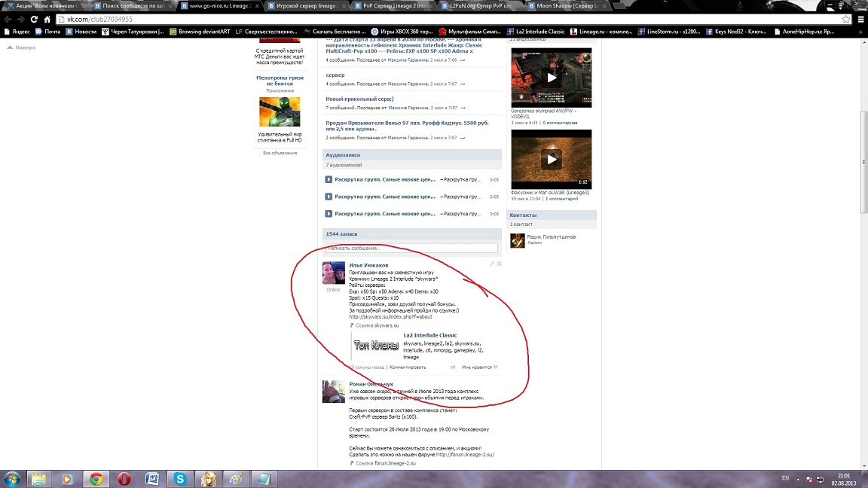Viewport: 868px width, 488px height.
Task: Open the 'Lineage.ru - компле...' bookmark
Action: (x=601, y=32)
